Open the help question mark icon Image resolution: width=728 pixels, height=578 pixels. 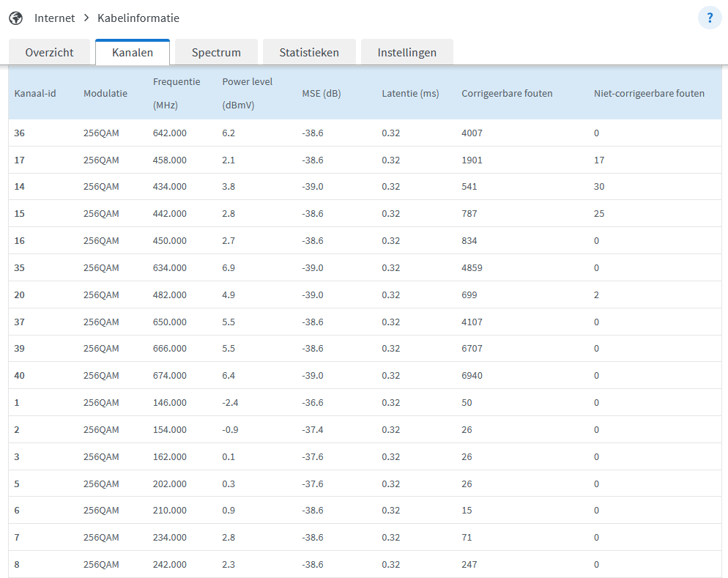(x=710, y=18)
